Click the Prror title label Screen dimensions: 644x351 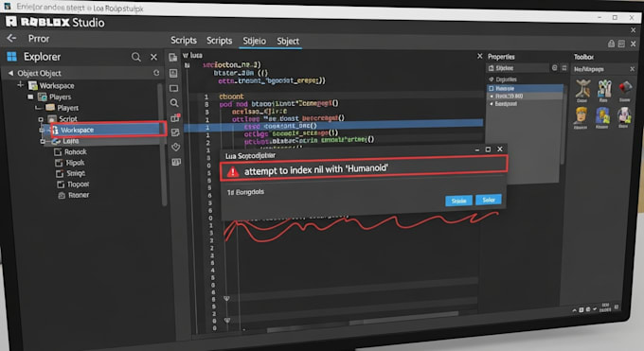point(39,39)
